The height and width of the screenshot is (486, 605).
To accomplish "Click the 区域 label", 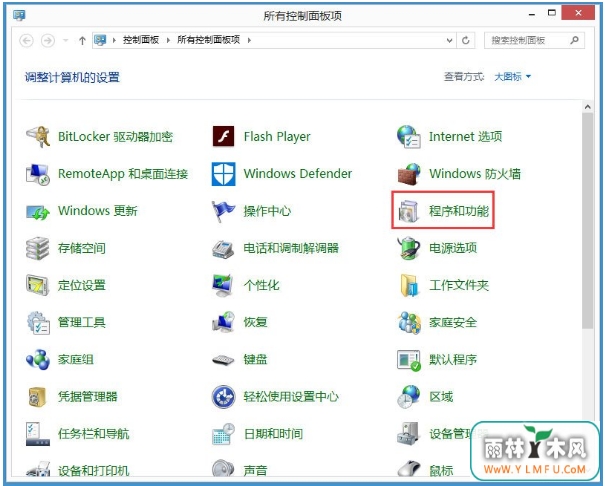I will [x=441, y=397].
